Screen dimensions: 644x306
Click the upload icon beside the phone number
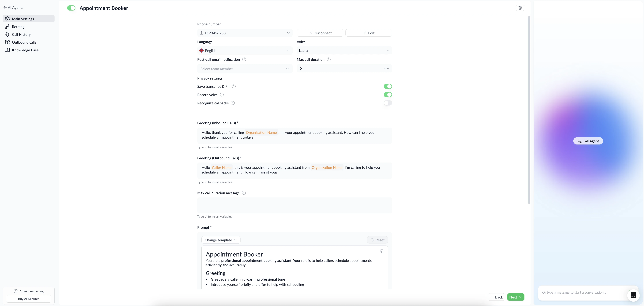coord(201,33)
